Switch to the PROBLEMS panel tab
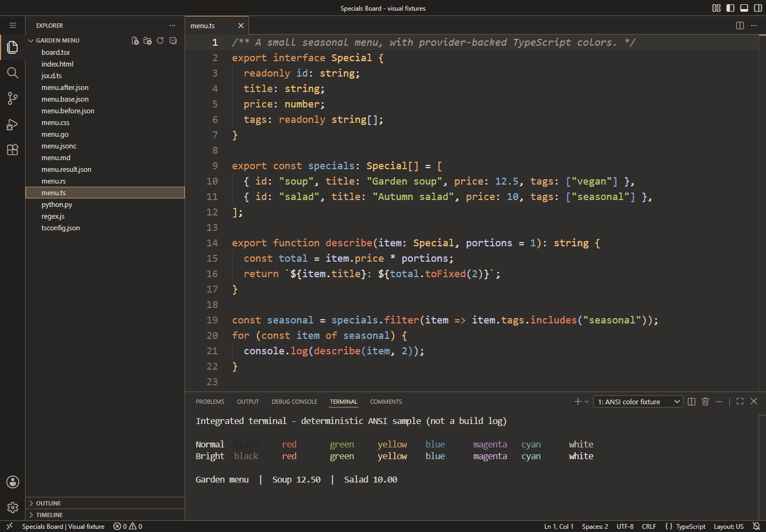The width and height of the screenshot is (766, 532). point(210,402)
